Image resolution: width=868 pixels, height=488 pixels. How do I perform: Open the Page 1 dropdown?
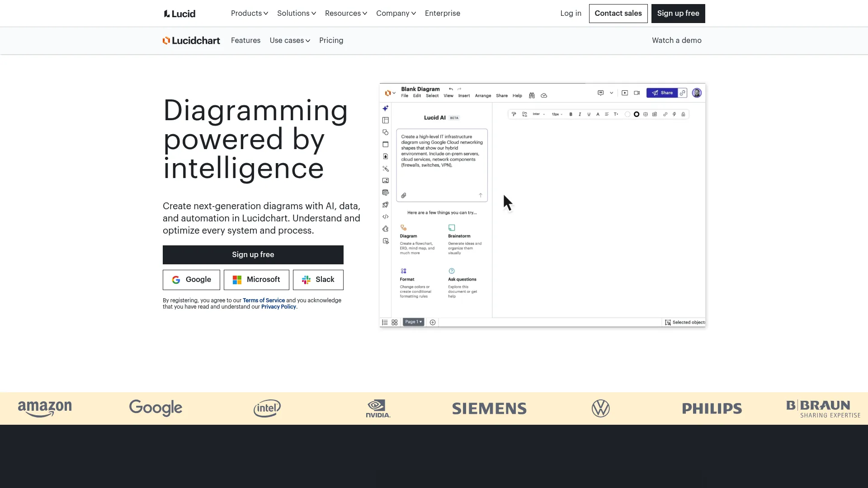(x=414, y=322)
